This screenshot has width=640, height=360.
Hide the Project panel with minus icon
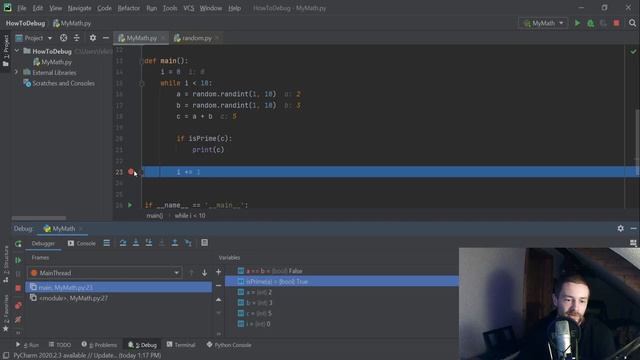pyautogui.click(x=106, y=38)
